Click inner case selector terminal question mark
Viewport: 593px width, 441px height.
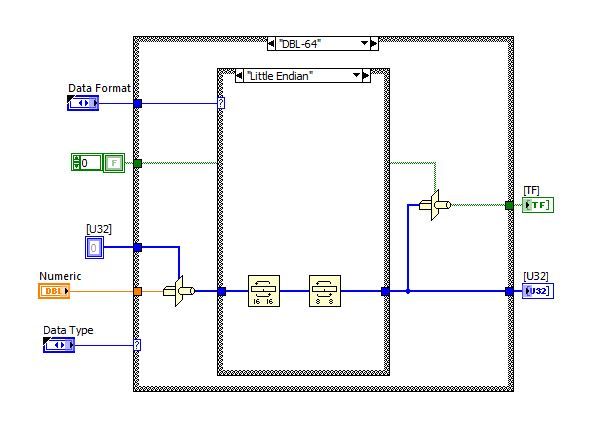pos(221,103)
